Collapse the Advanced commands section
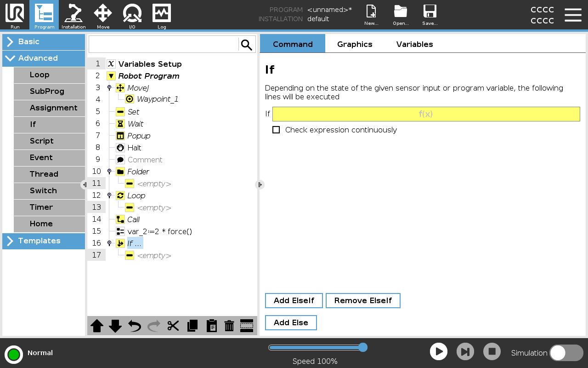This screenshot has width=588, height=368. pyautogui.click(x=44, y=58)
